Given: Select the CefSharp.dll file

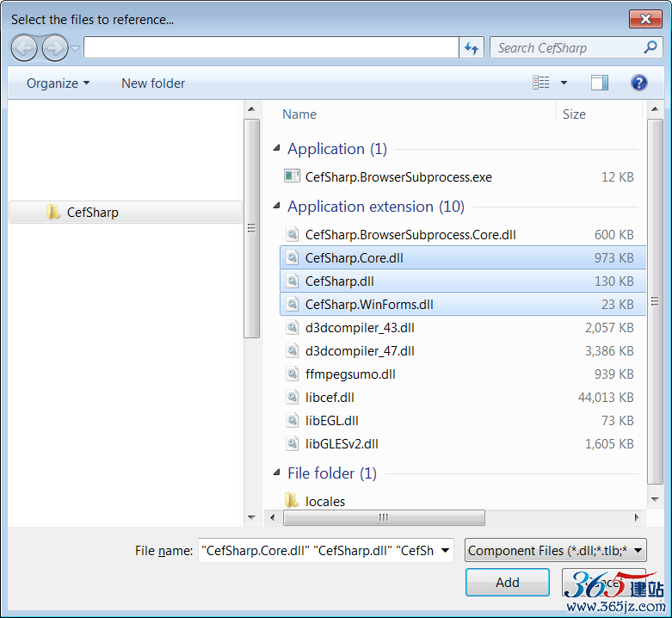Looking at the screenshot, I should coord(463,281).
